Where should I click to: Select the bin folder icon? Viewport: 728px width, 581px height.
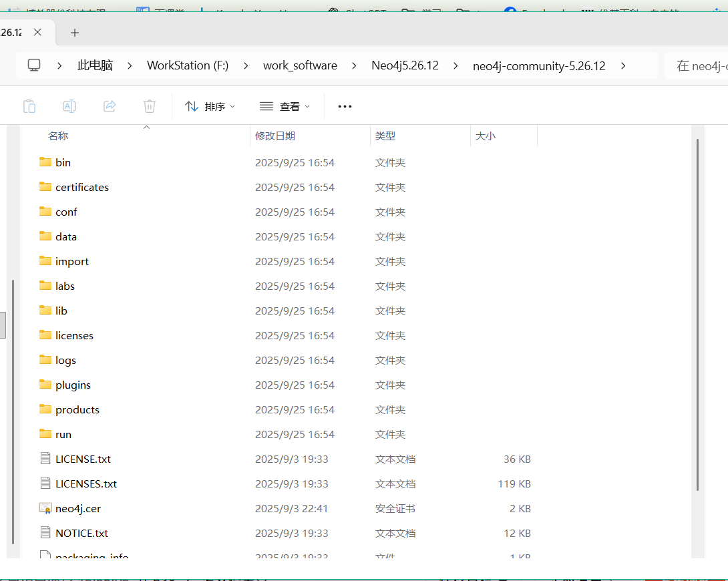point(45,162)
